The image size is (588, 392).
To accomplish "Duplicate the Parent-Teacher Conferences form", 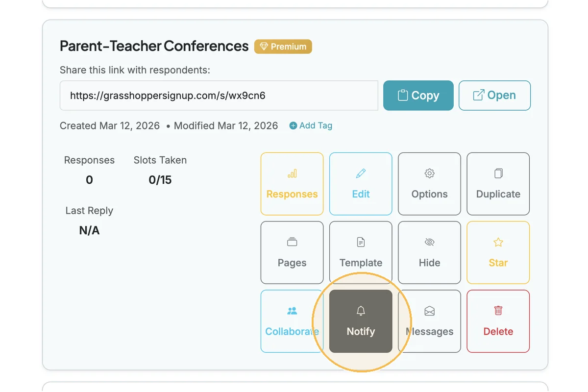I will 498,184.
